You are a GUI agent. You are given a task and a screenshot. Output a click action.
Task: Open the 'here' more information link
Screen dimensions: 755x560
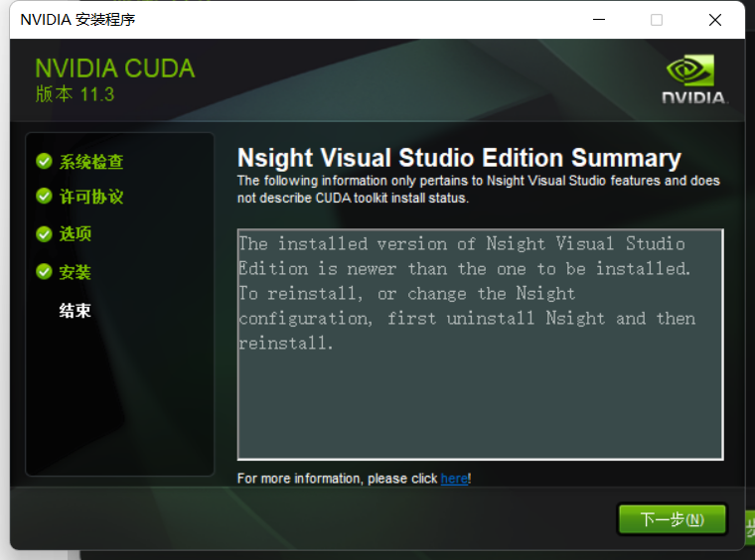(x=454, y=479)
